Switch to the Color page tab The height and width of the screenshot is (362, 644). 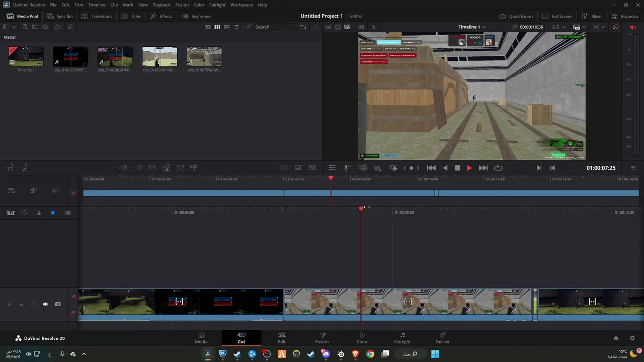[x=362, y=338]
